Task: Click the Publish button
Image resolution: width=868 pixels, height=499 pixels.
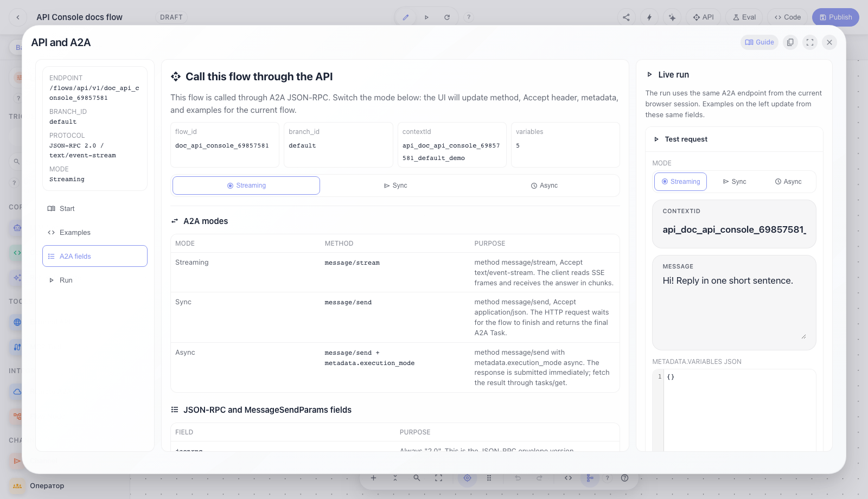Action: [x=835, y=17]
